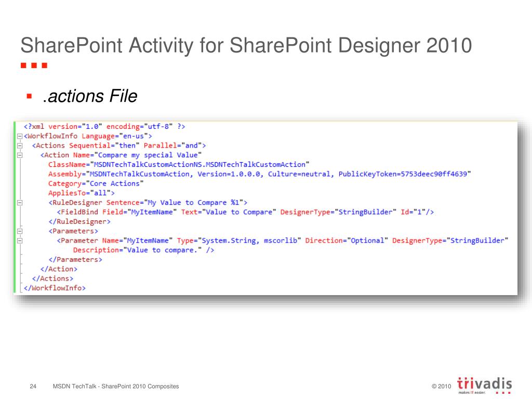Collapse the Parameter Name MyItemName node
This screenshot has height=399, width=532.
coord(20,241)
